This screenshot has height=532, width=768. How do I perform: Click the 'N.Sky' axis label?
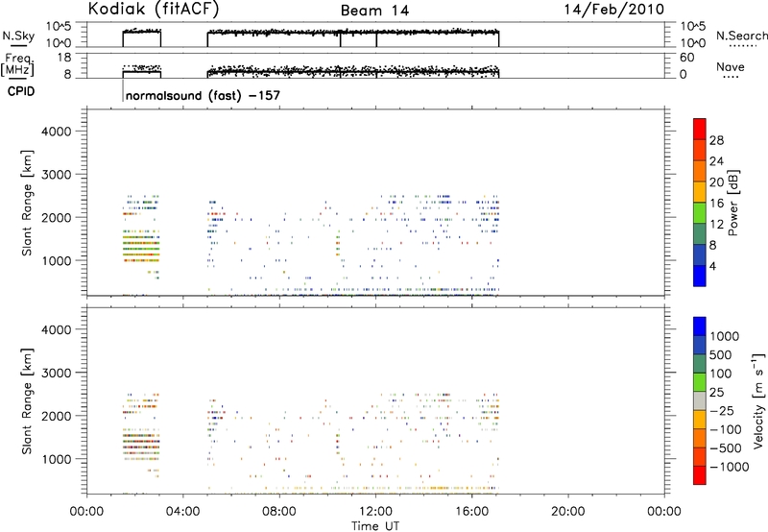(x=18, y=36)
